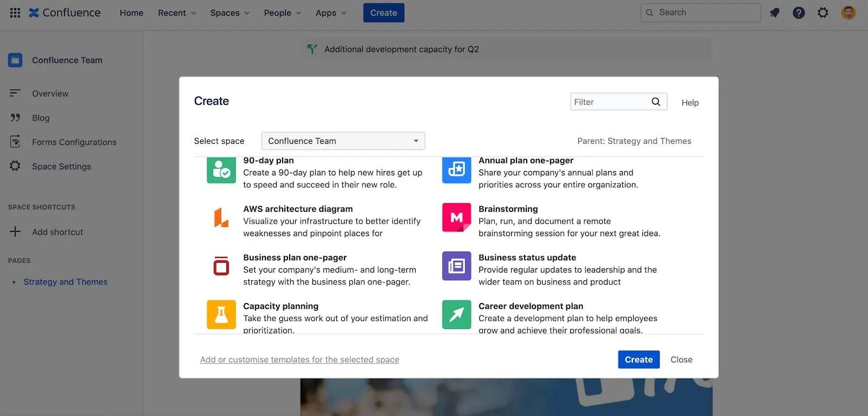Open the settings gear in the top bar

823,12
